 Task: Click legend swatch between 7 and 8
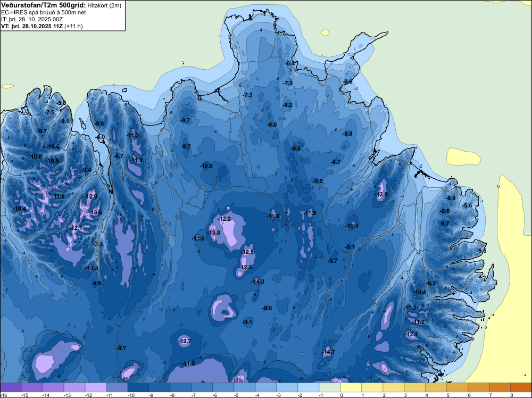[500, 387]
